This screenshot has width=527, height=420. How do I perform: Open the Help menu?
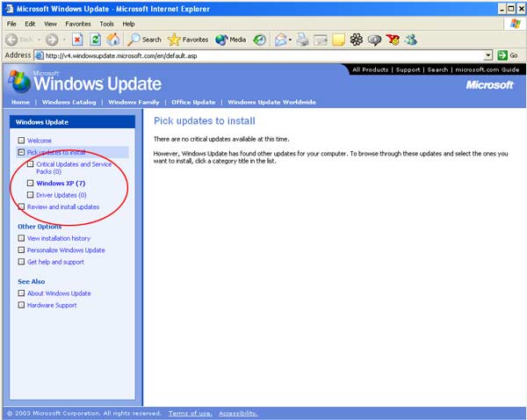(129, 24)
